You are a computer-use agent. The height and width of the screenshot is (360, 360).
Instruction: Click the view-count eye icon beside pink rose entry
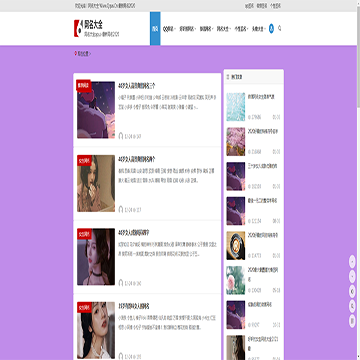249,290
